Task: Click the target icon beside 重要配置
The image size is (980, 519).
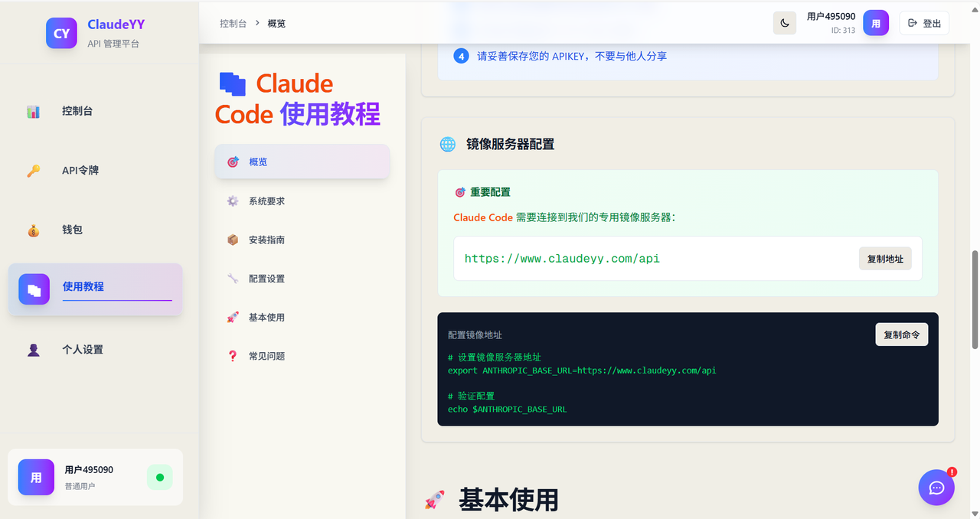Action: [x=460, y=192]
